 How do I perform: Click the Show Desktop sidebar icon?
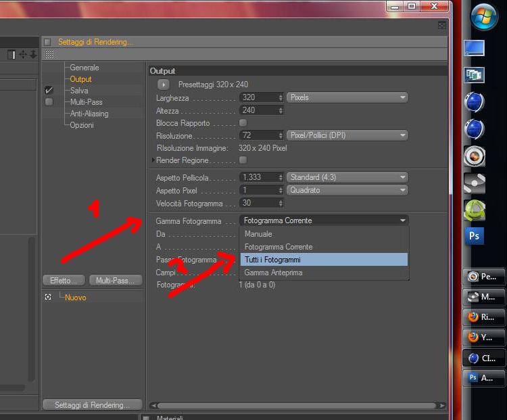474,48
